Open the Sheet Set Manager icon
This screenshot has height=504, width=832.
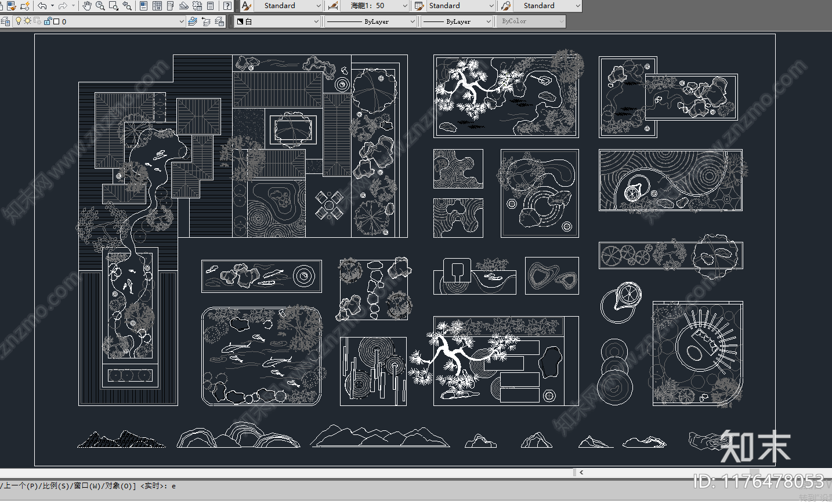(x=183, y=6)
